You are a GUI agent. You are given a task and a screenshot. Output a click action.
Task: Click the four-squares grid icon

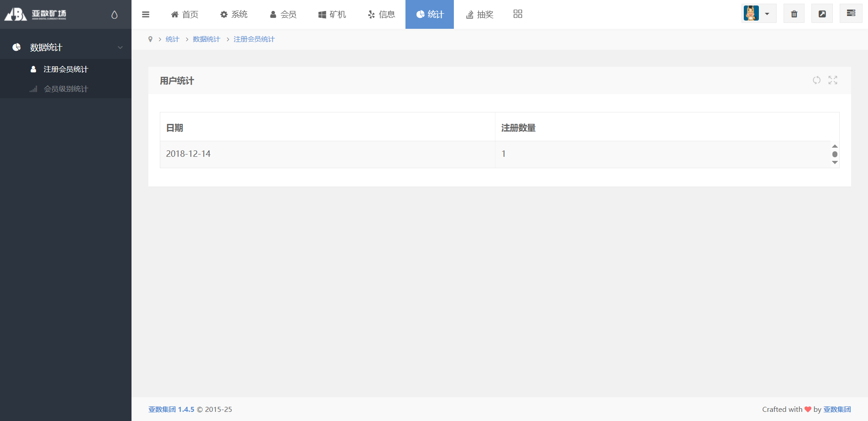click(517, 14)
